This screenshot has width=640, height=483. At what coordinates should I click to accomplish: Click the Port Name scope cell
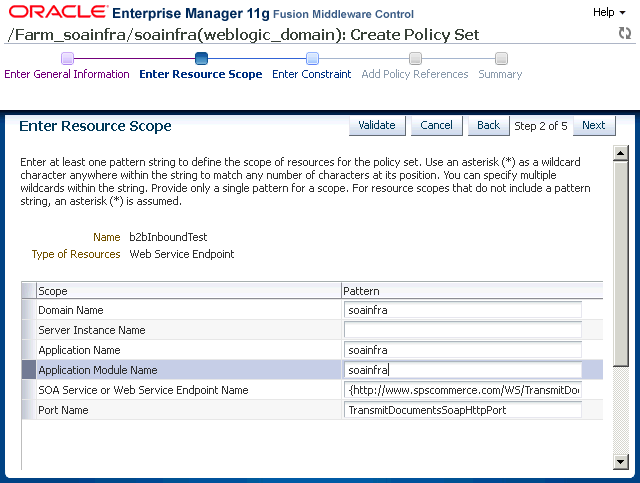point(189,410)
